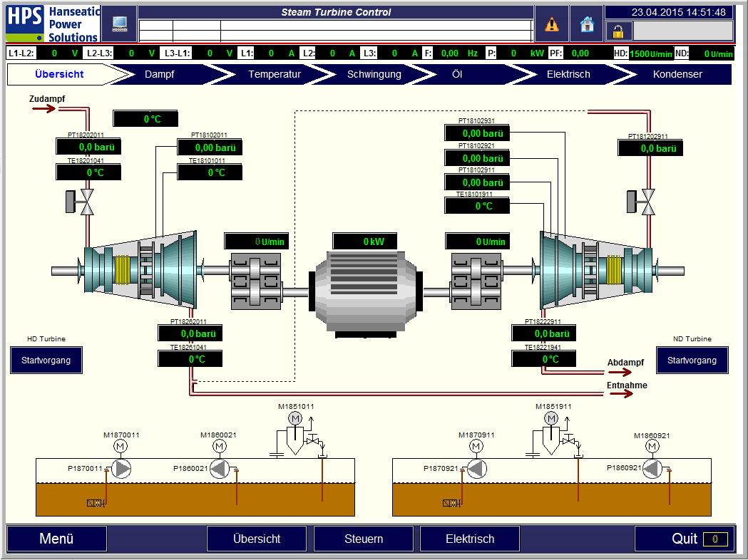Open the Menü button at bottom left
Screen dimensions: 748x560
point(57,539)
